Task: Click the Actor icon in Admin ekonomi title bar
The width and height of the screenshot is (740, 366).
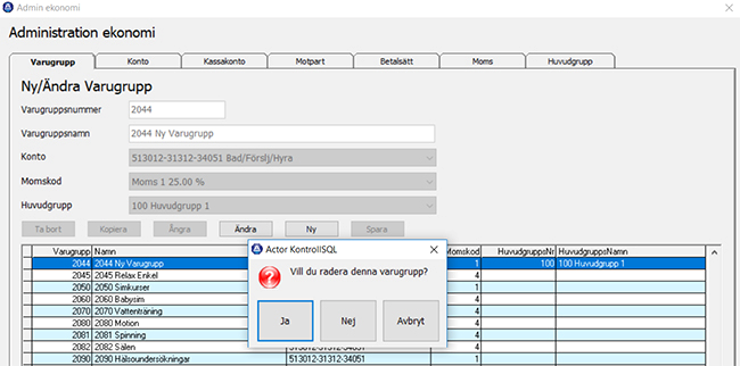Action: click(x=8, y=8)
